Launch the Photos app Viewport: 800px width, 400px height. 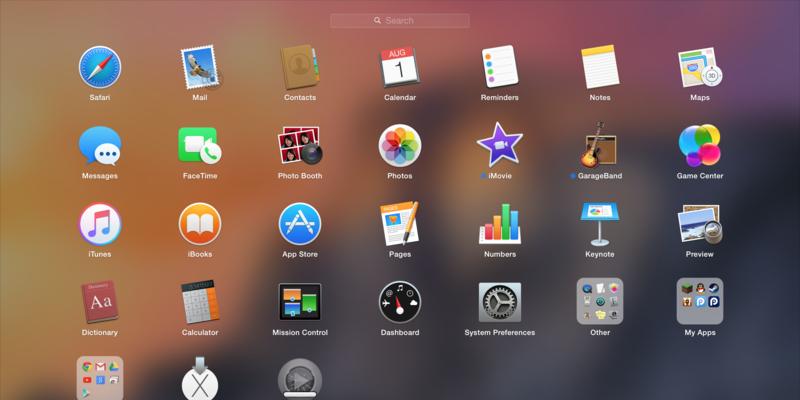(x=400, y=145)
